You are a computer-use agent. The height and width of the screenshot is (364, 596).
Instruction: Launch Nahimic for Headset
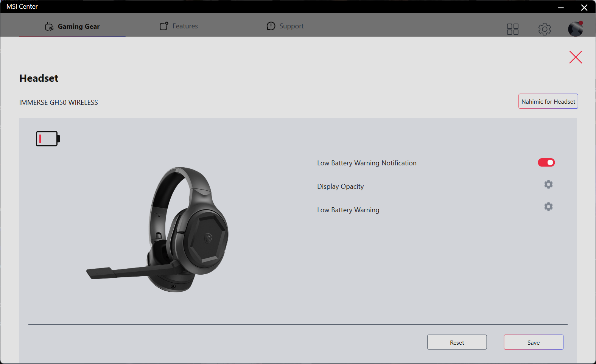click(x=548, y=101)
